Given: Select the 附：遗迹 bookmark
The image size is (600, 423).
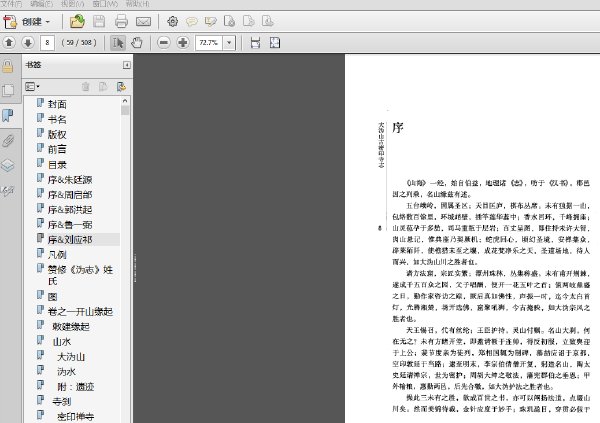Looking at the screenshot, I should tap(75, 387).
